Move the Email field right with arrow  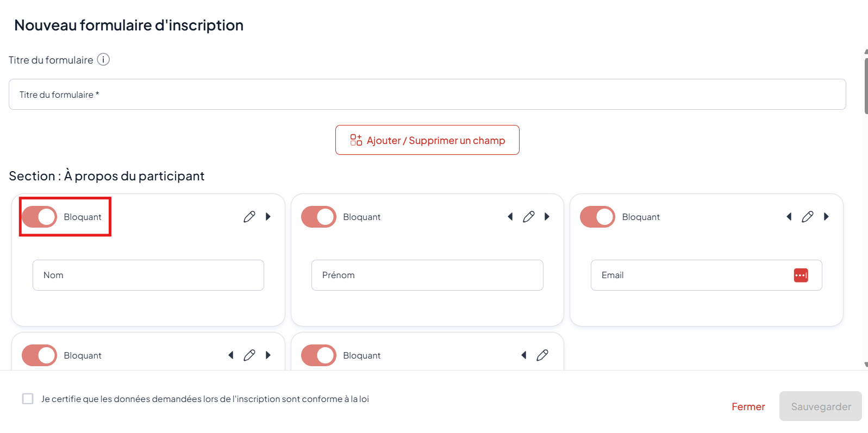tap(826, 217)
